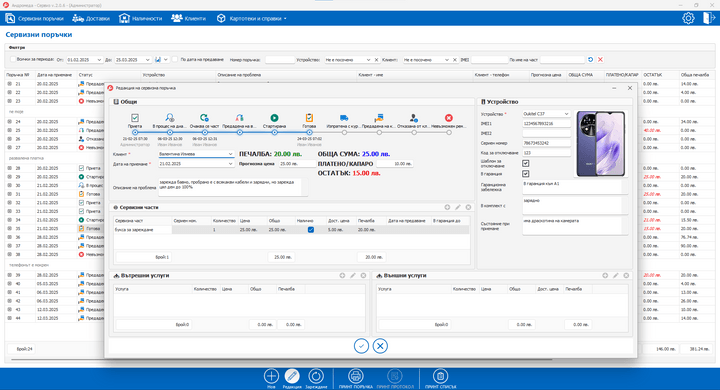720x390 pixels.
Task: Select the handed to client status icon
Action: coord(379,118)
